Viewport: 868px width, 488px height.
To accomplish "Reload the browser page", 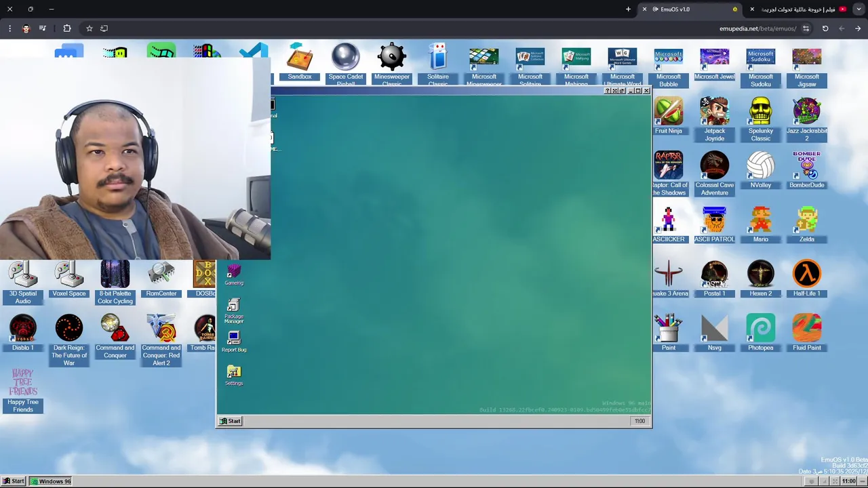I will [825, 28].
